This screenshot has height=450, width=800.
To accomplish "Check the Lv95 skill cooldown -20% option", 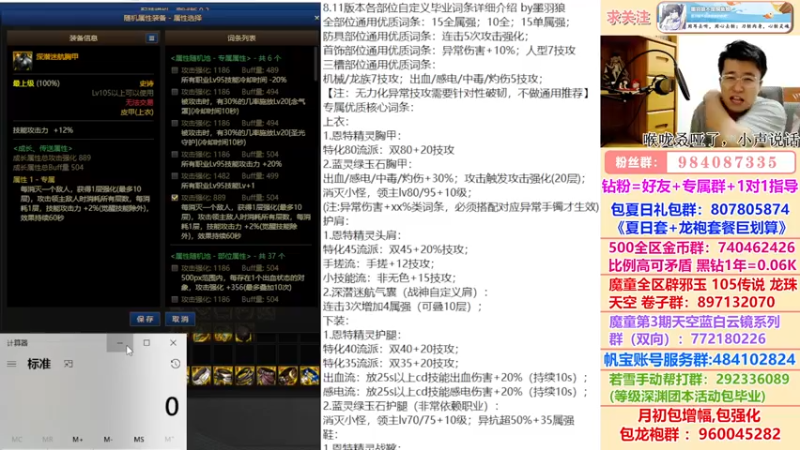I will (174, 70).
